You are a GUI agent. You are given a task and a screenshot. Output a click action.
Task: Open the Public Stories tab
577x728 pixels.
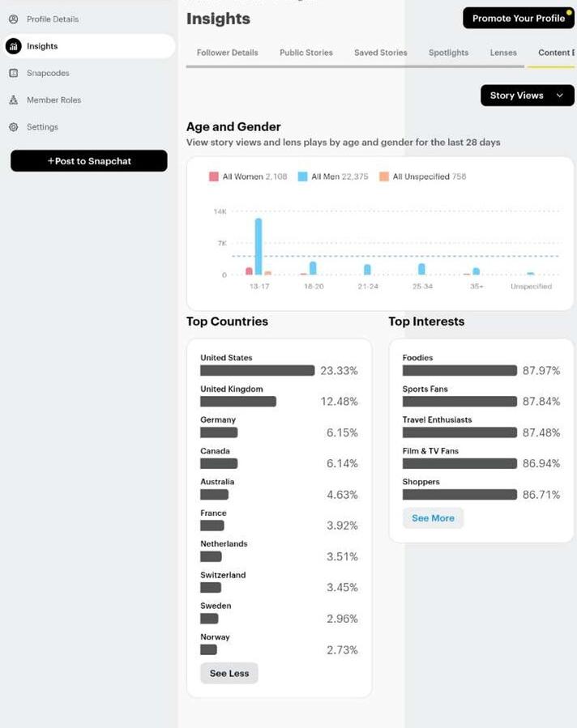coord(306,53)
